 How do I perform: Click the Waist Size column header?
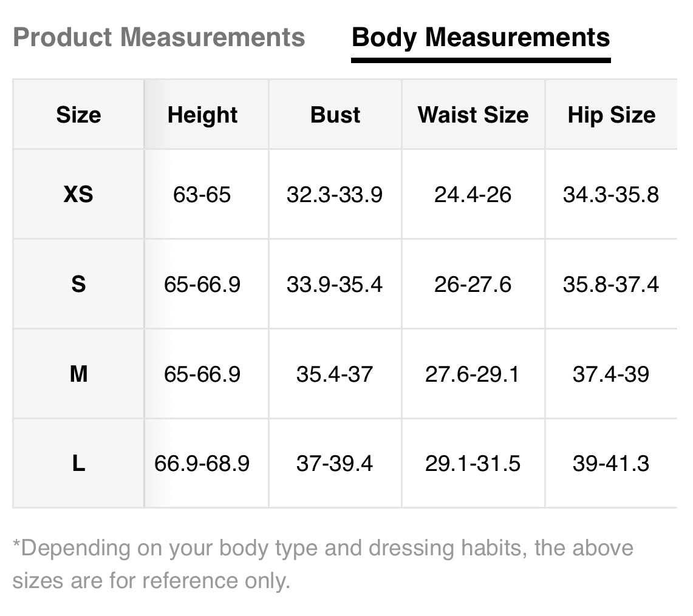point(473,115)
